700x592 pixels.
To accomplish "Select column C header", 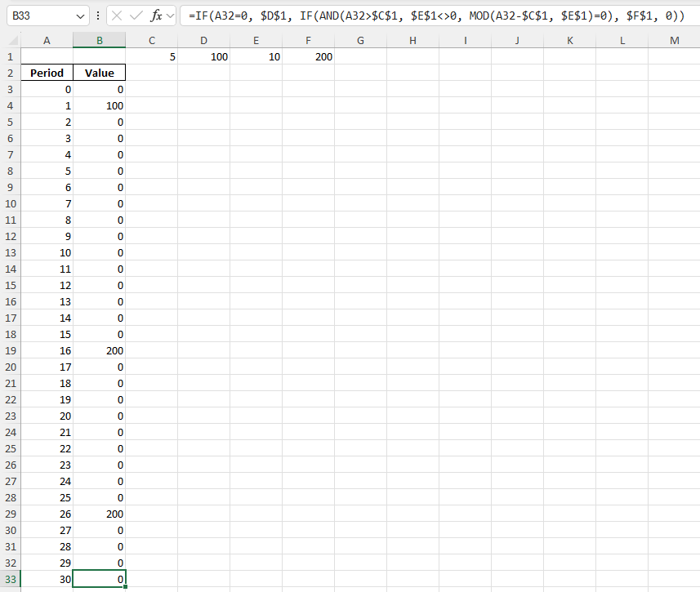I will 152,41.
